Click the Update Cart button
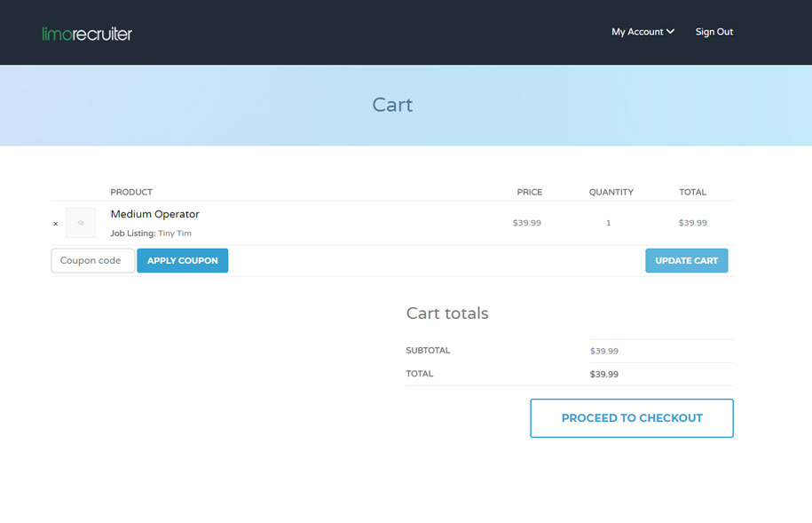This screenshot has width=812, height=523. point(686,261)
